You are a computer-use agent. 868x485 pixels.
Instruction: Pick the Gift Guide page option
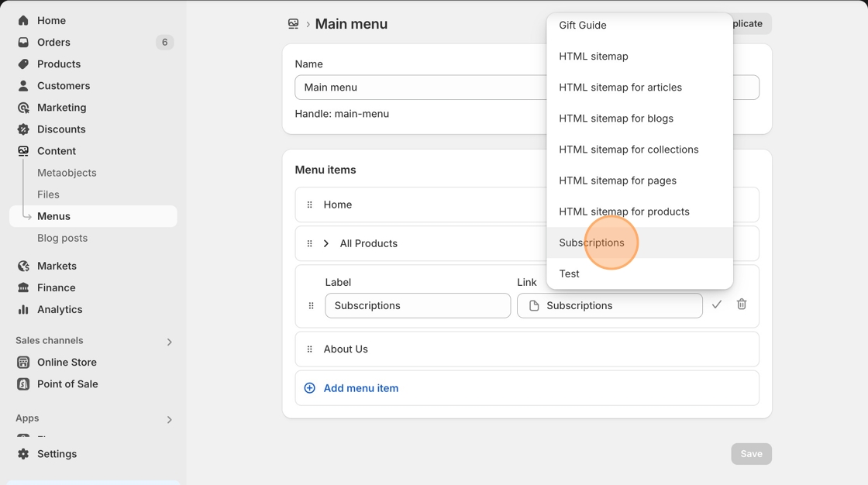[x=583, y=26]
